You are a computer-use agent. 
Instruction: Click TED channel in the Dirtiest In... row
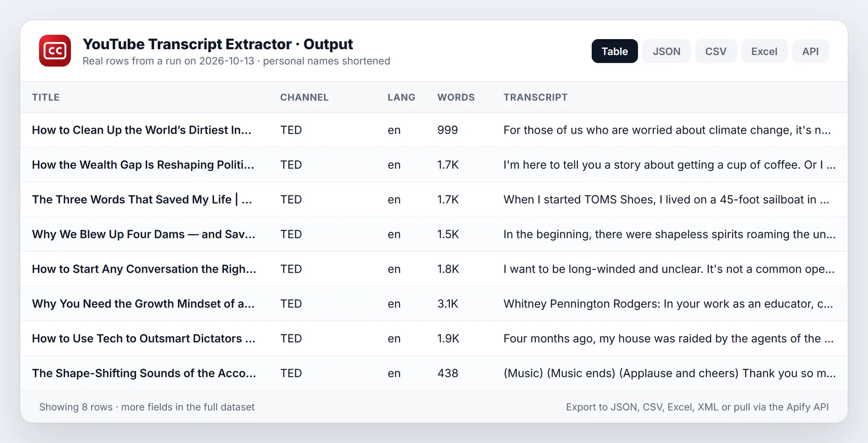[x=291, y=130]
